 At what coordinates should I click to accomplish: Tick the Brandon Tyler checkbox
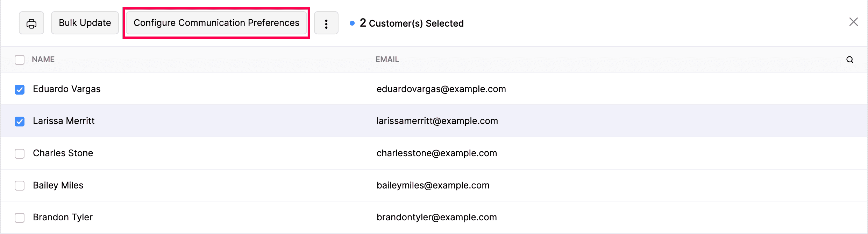pos(20,218)
